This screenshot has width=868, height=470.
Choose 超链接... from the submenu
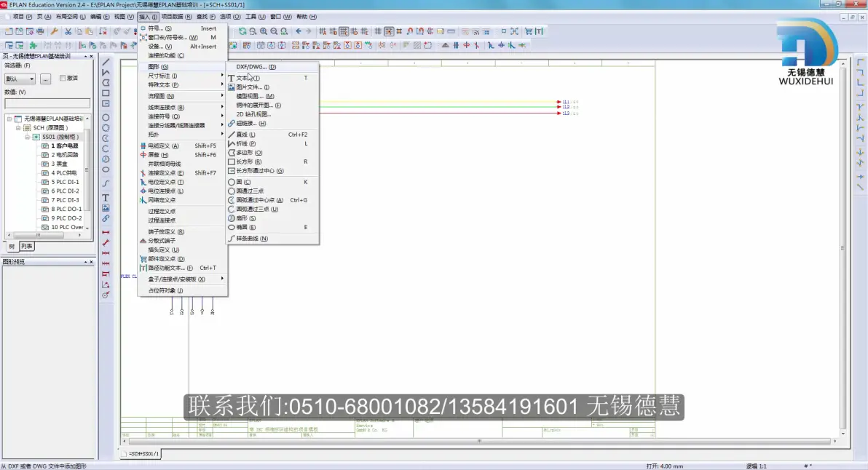[x=273, y=123]
